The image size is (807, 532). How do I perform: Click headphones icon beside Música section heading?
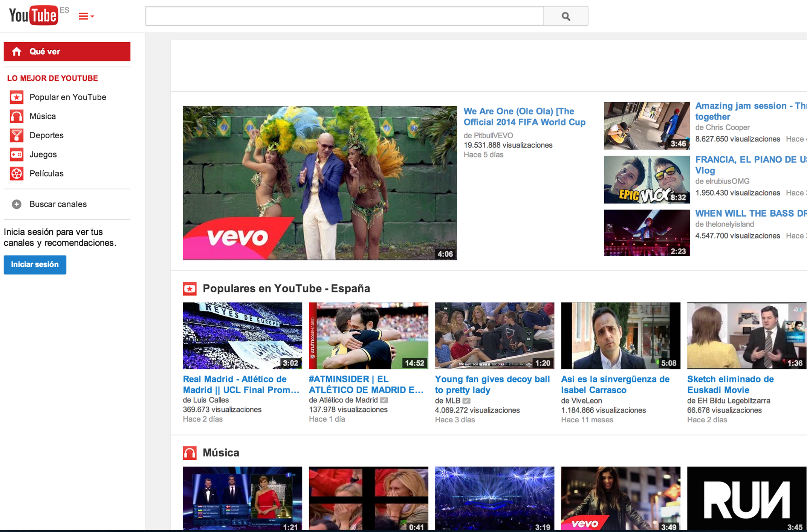(190, 453)
